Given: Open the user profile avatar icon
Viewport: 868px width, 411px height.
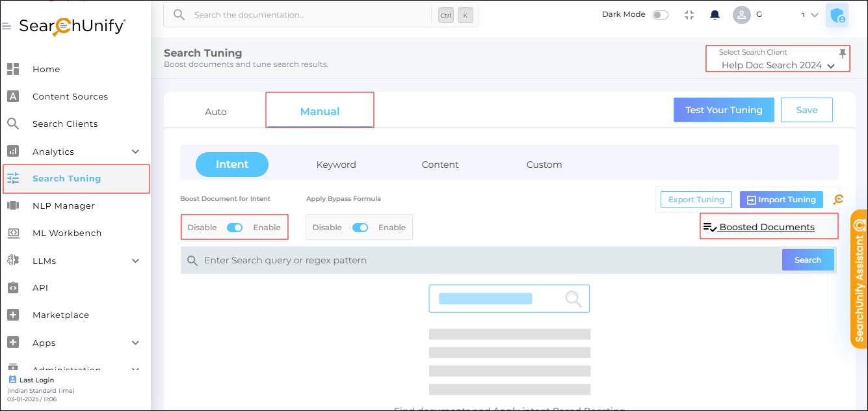Looking at the screenshot, I should tap(742, 15).
